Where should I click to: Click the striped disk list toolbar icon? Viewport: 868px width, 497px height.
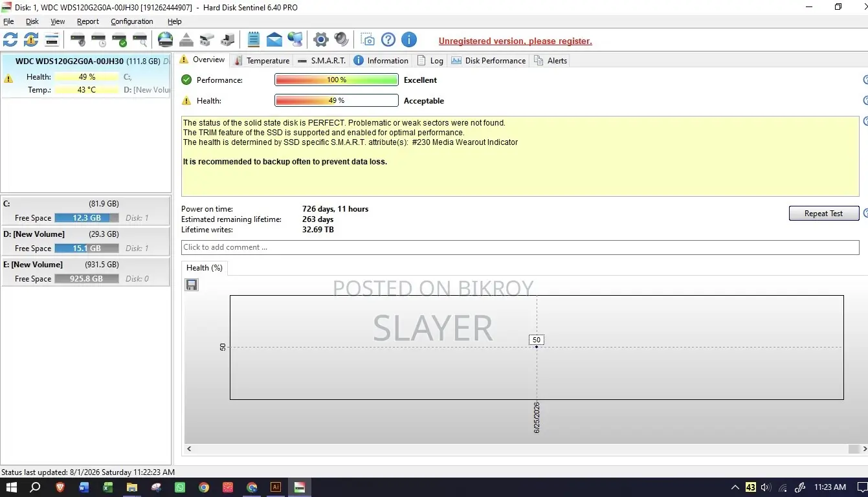(x=52, y=40)
